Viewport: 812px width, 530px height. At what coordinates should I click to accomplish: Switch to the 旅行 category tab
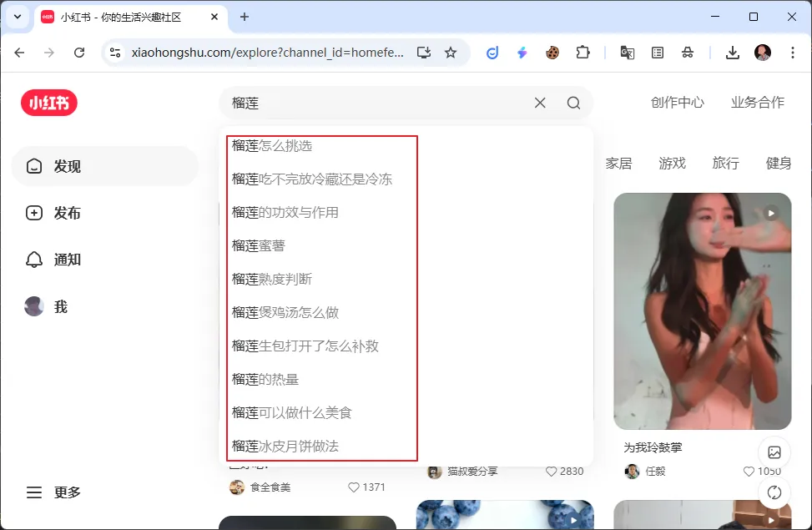point(725,163)
